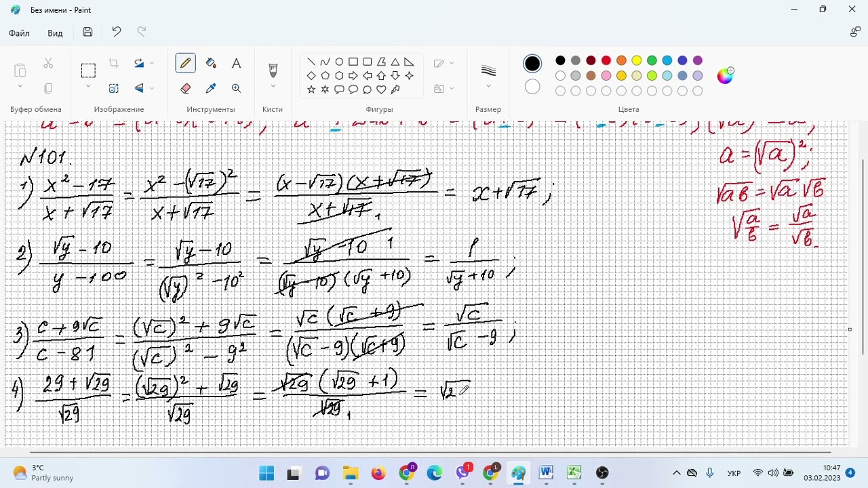Choose the Diamond shape
This screenshot has height=488, width=868.
tap(311, 75)
